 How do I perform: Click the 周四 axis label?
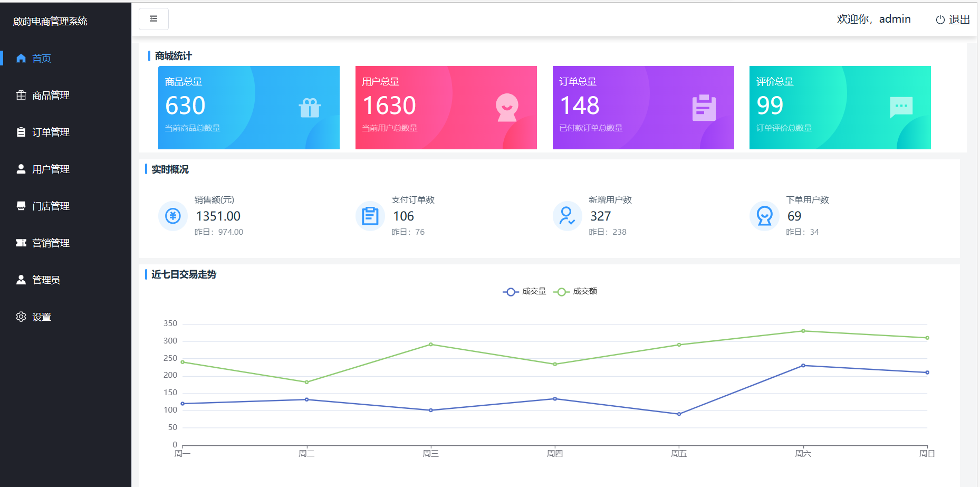[555, 454]
